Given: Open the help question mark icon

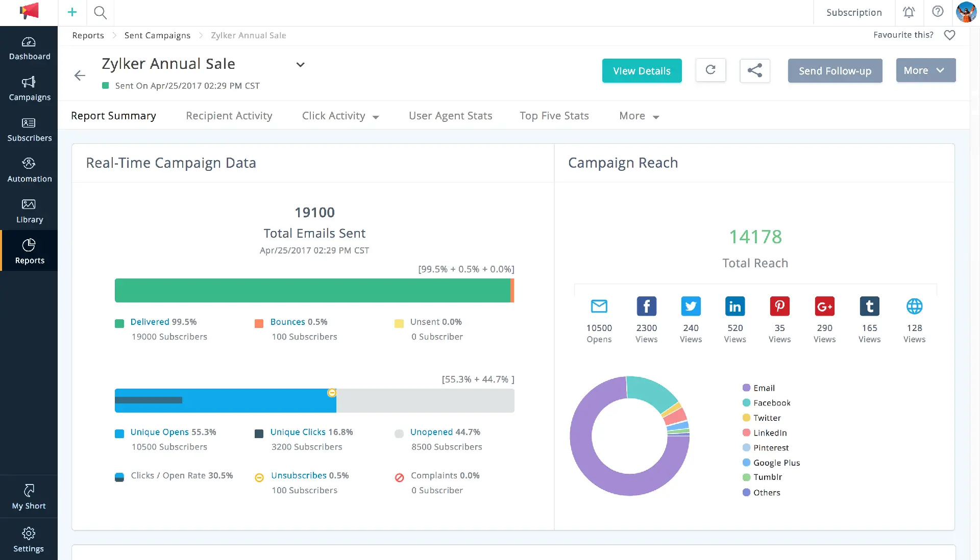Looking at the screenshot, I should 938,11.
